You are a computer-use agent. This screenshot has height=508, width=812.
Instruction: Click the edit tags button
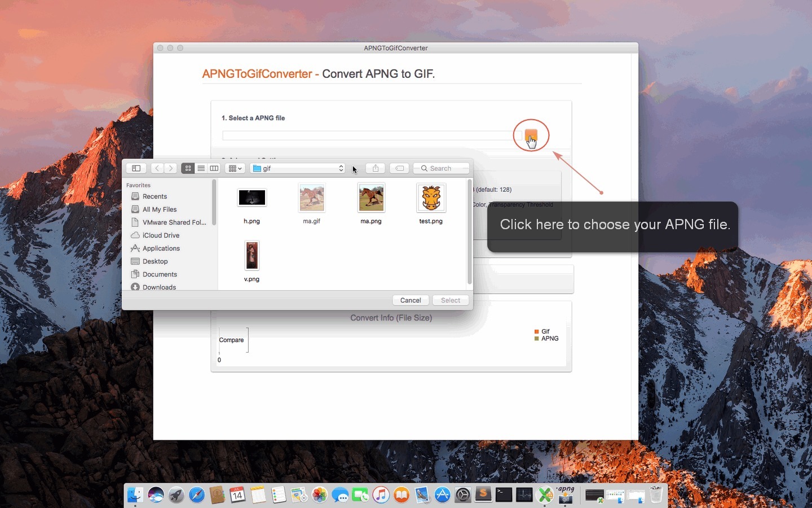click(399, 168)
